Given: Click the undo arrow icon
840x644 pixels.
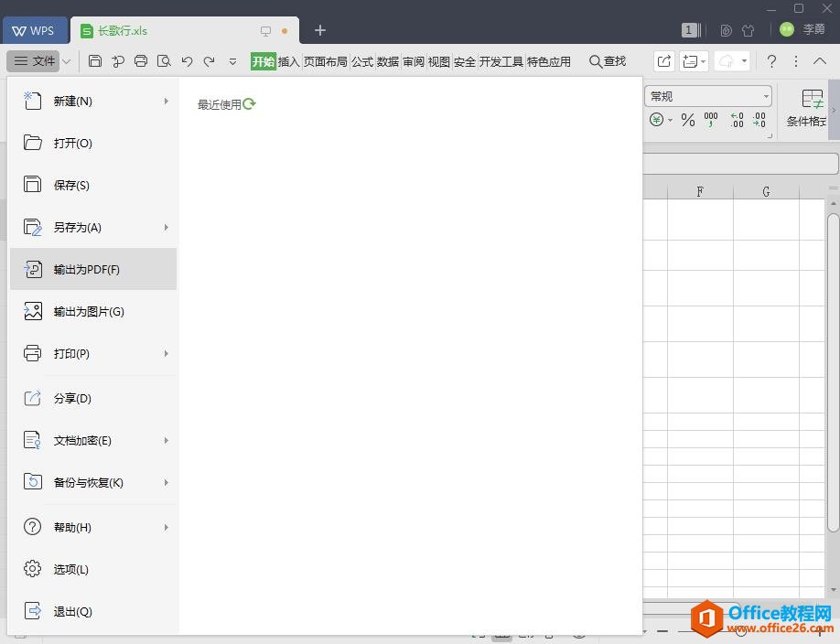Looking at the screenshot, I should 187,61.
